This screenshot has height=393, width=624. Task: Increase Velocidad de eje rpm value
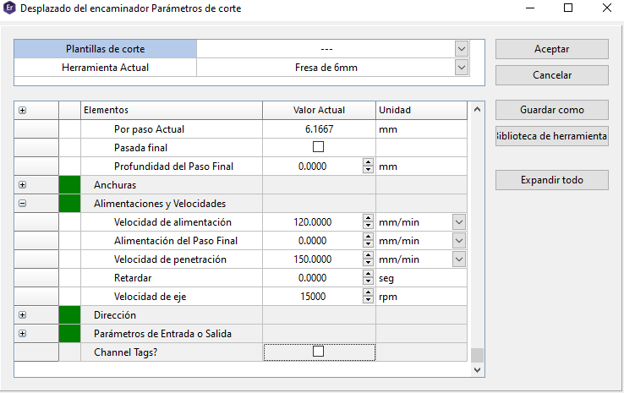(x=368, y=292)
